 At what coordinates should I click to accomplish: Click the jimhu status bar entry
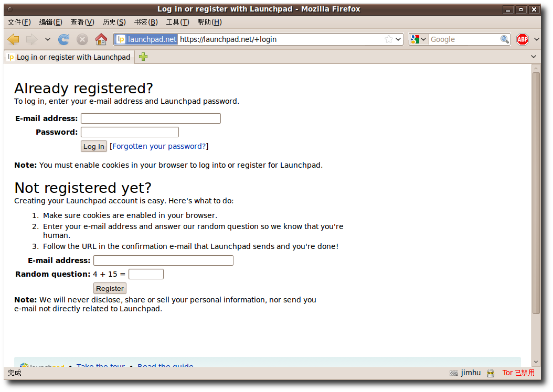point(471,373)
